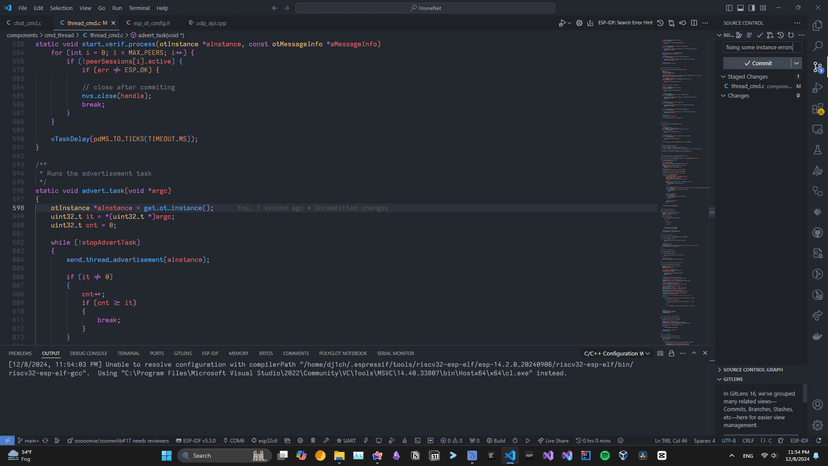The image size is (828, 466).
Task: Open the Commit button dropdown arrow
Action: coord(796,63)
